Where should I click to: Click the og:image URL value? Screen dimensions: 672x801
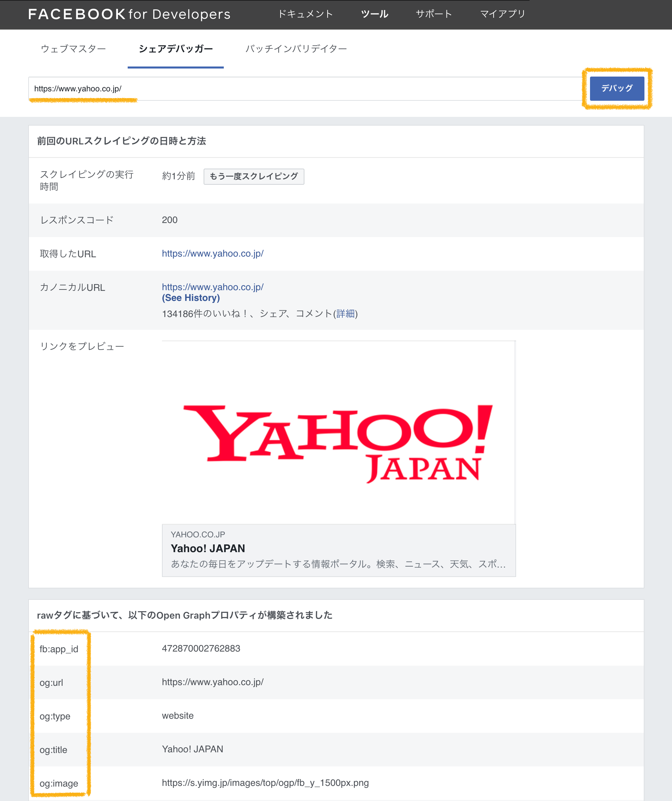(265, 783)
